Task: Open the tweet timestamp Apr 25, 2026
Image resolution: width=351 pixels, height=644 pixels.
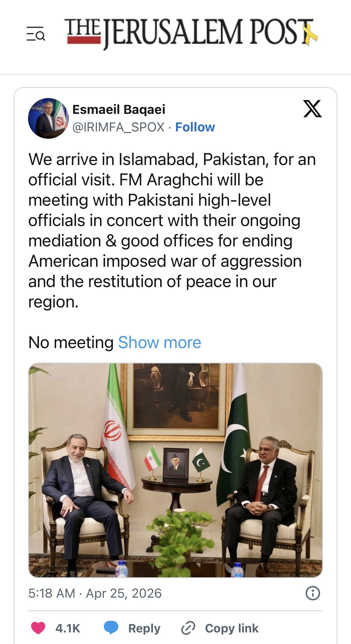Action: (x=124, y=593)
